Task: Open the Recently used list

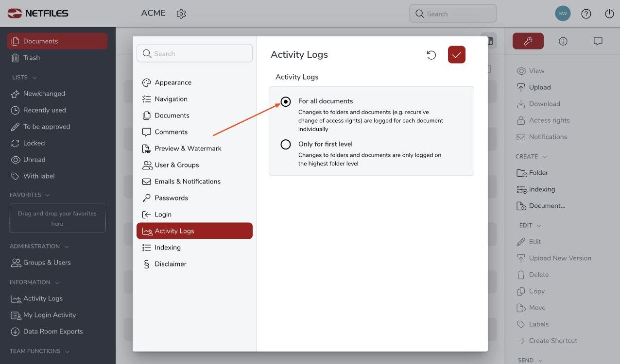Action: (x=57, y=110)
